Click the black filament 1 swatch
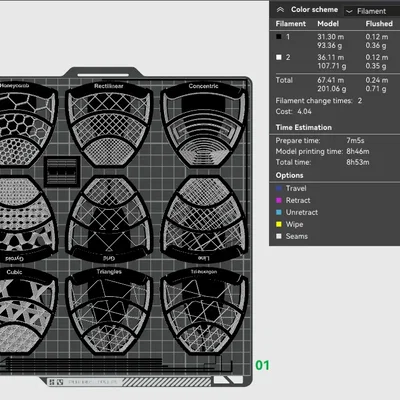This screenshot has width=400, height=400. (279, 37)
